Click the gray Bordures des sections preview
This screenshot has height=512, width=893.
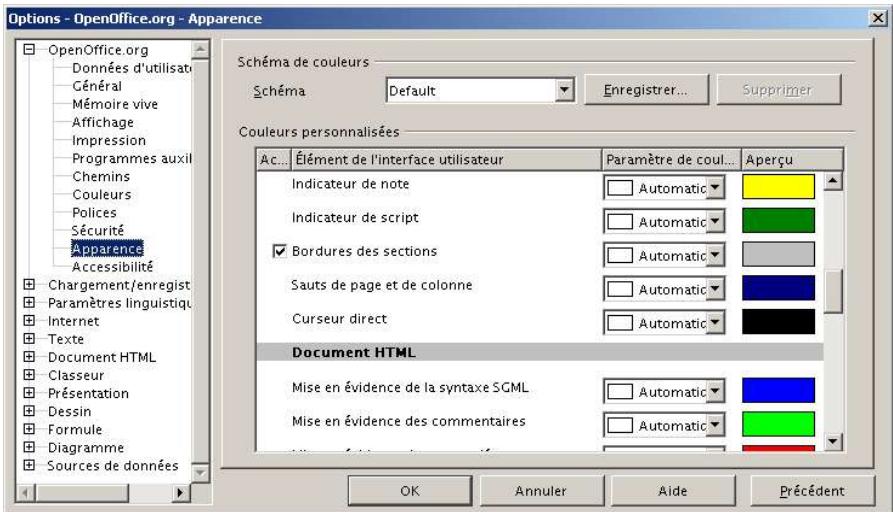[x=778, y=254]
